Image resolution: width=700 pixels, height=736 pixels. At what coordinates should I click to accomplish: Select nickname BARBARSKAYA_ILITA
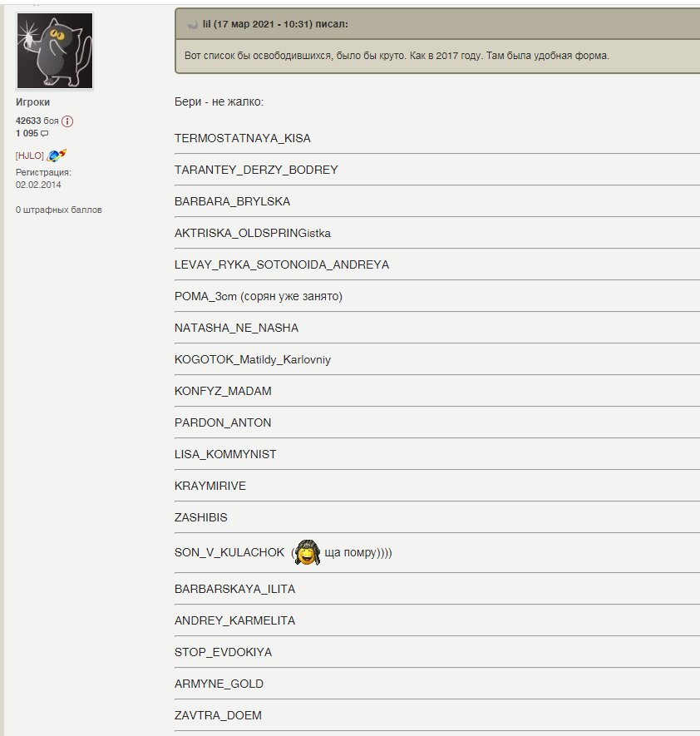pos(234,589)
